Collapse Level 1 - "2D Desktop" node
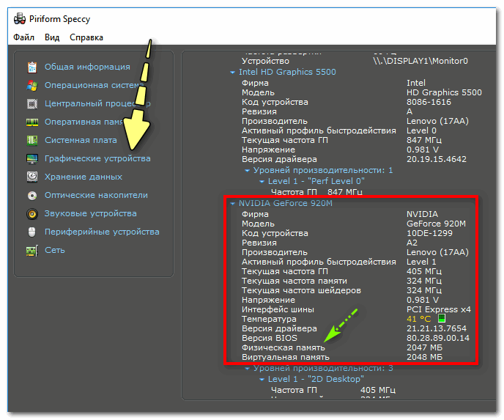 tap(262, 380)
